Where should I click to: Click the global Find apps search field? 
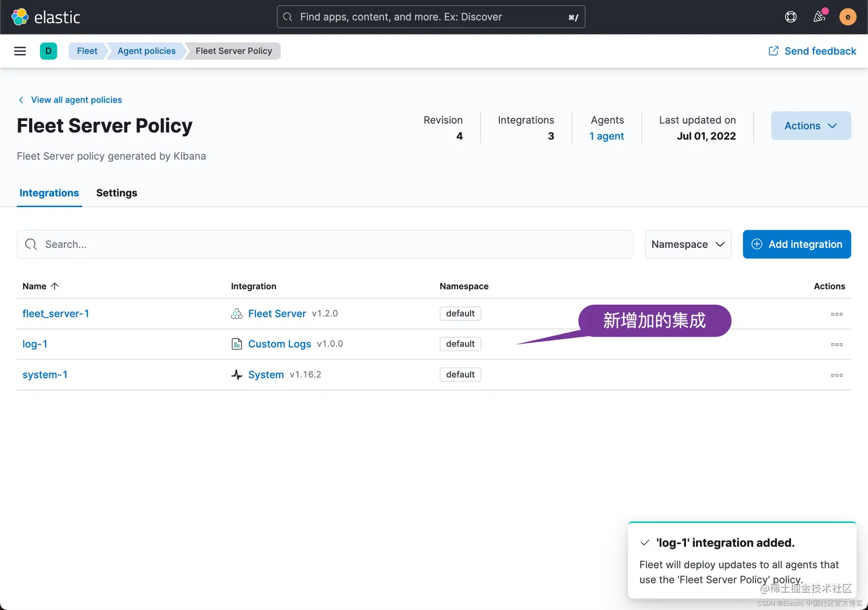(x=431, y=17)
